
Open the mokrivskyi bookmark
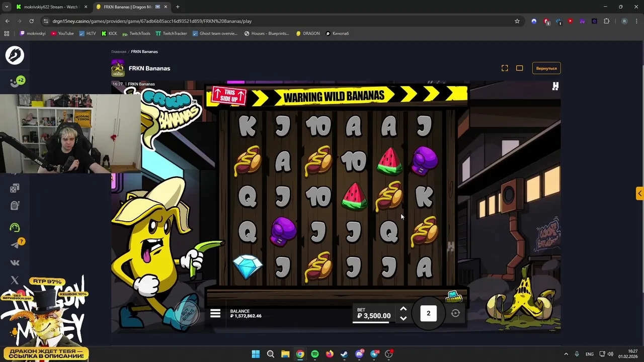[x=33, y=34]
